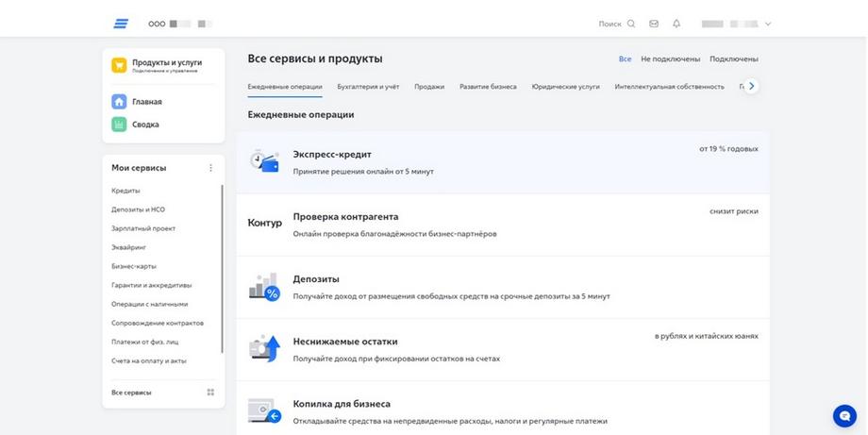Screen dimensions: 868x435
Task: Open Операции с наличными service
Action: click(149, 304)
